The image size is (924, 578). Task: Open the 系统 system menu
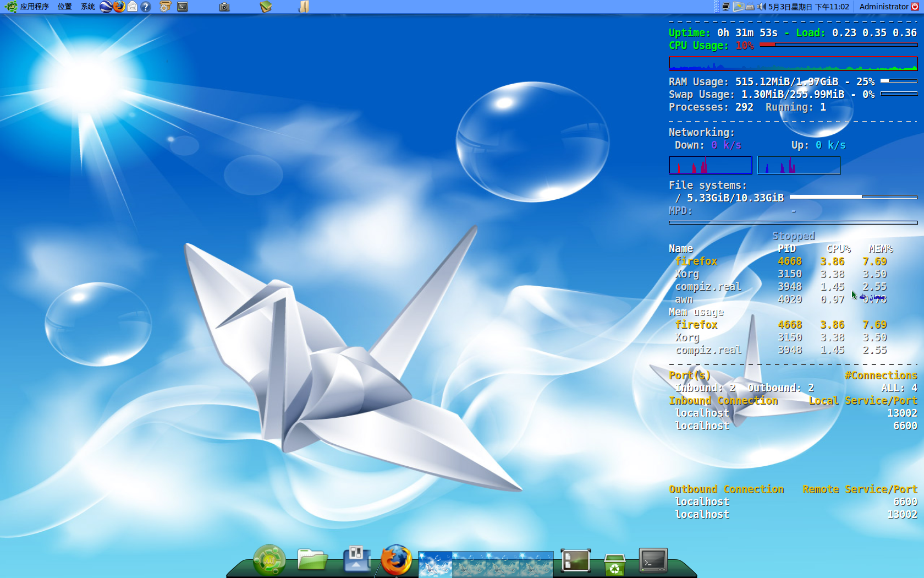tap(88, 7)
